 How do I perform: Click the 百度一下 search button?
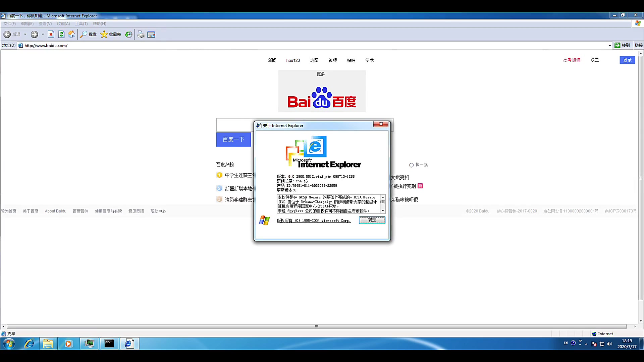(x=233, y=139)
